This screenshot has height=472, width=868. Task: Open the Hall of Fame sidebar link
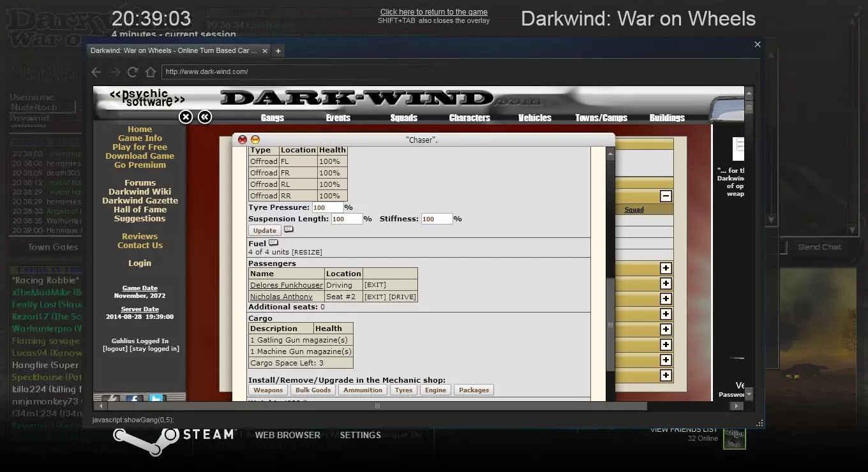(x=140, y=210)
